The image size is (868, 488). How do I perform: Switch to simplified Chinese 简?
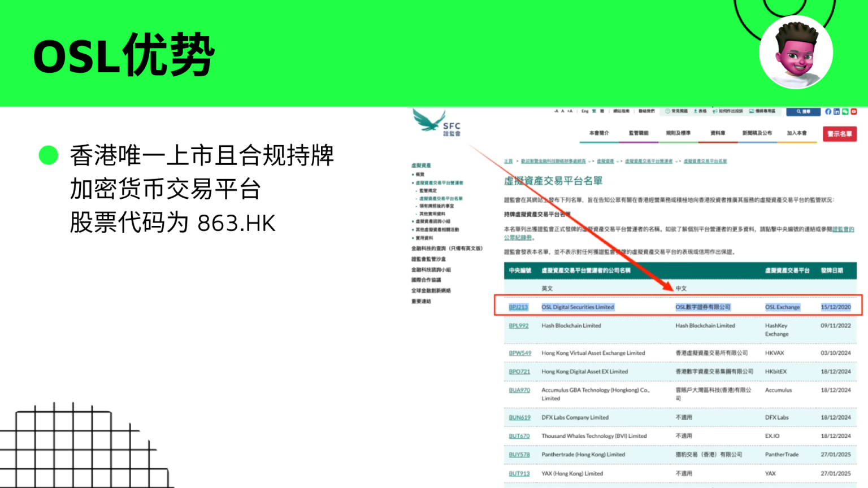(601, 111)
